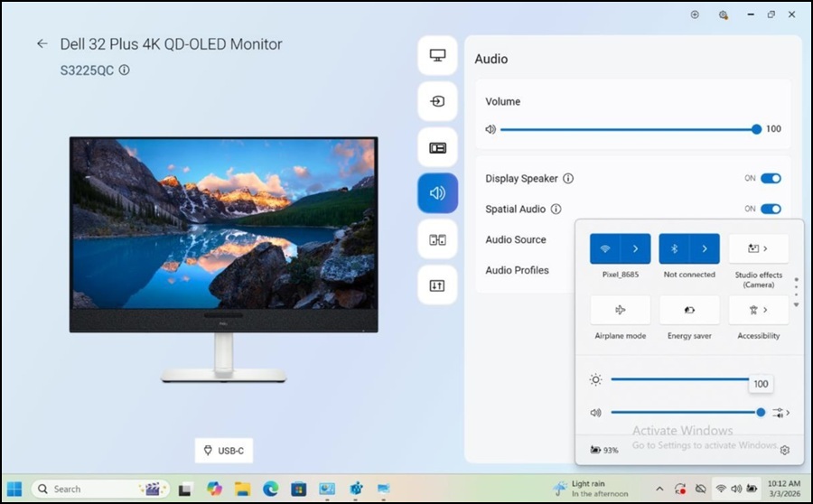Click the volume icon in system tray
Viewport: 813px width, 504px height.
(x=736, y=489)
